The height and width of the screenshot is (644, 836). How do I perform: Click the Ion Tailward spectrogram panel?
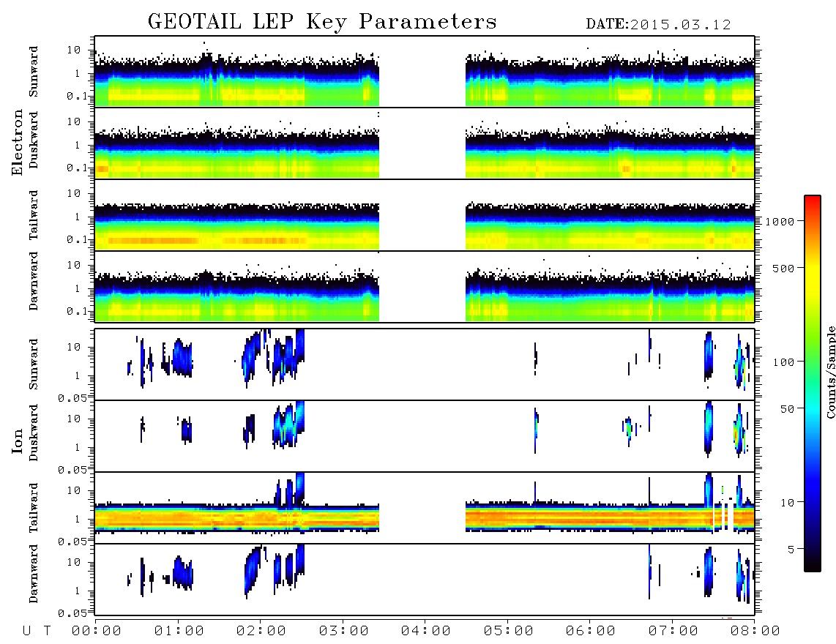pos(425,508)
